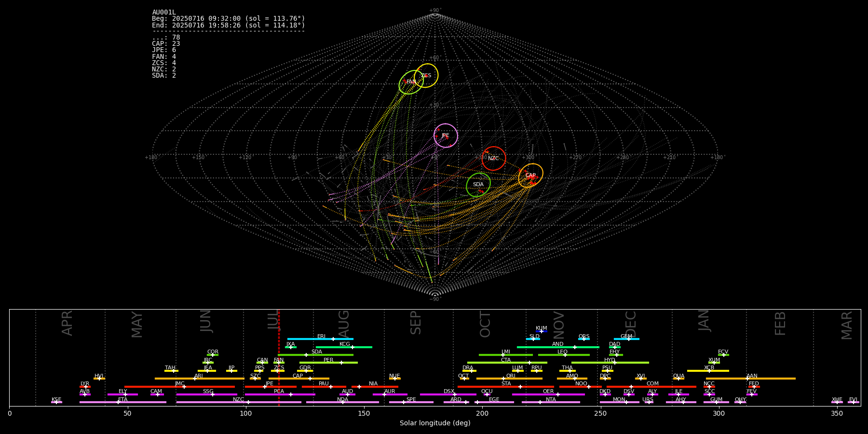Click the DRA shower bar on timeline

tap(469, 370)
